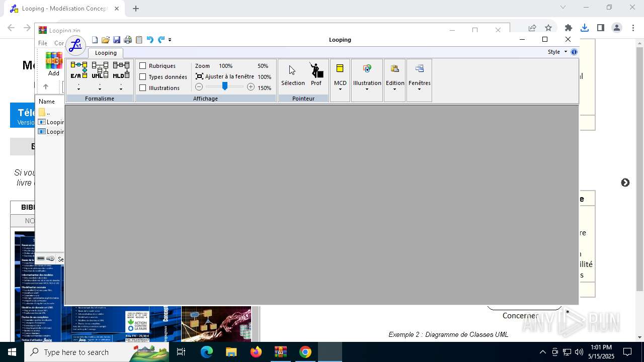Image resolution: width=644 pixels, height=362 pixels.
Task: Activate the Prof pointer tool
Action: point(316,75)
